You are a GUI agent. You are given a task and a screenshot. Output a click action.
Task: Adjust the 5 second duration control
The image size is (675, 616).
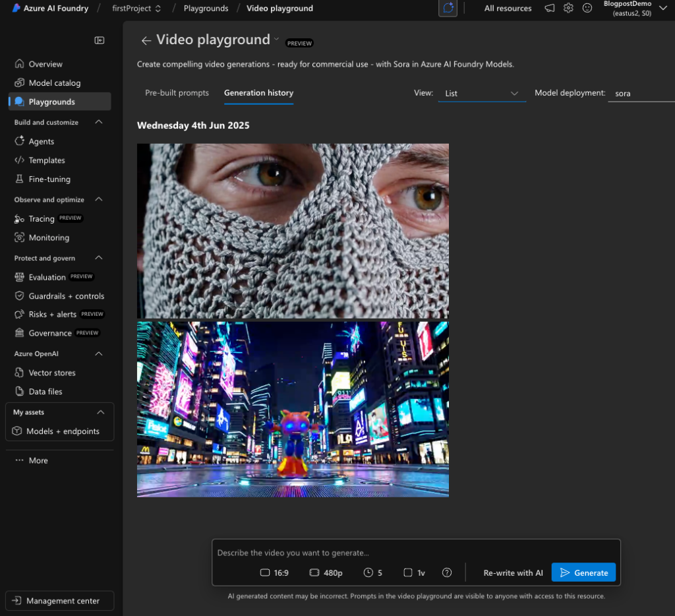coord(373,572)
